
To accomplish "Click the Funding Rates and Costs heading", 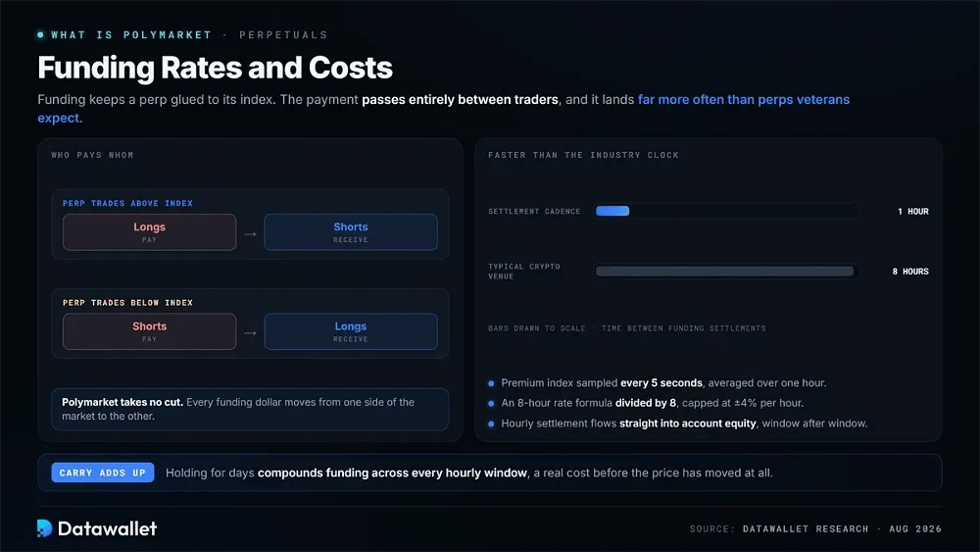I will (215, 68).
